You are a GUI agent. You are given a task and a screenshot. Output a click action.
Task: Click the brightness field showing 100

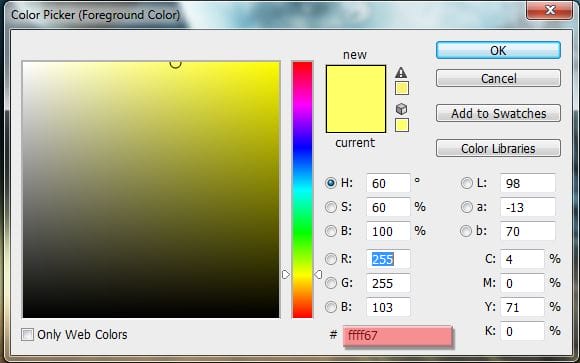point(388,231)
